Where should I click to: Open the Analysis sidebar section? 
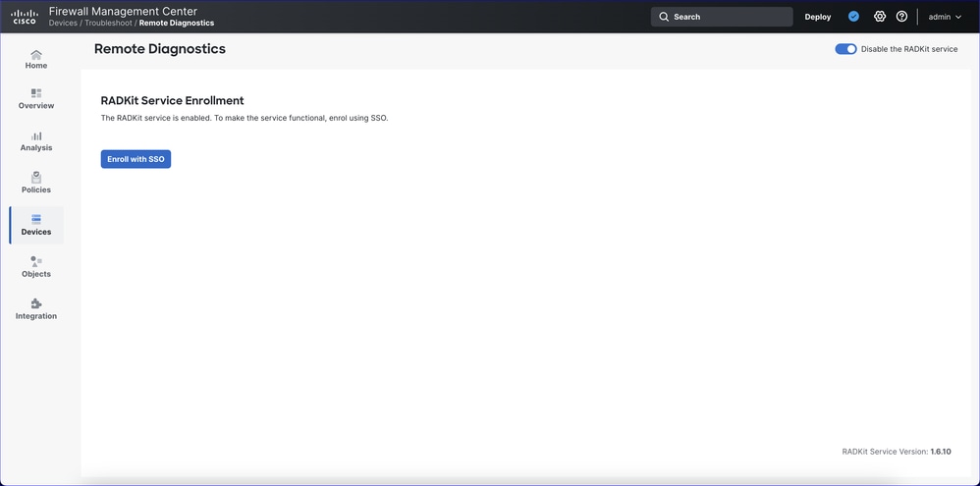(x=36, y=141)
